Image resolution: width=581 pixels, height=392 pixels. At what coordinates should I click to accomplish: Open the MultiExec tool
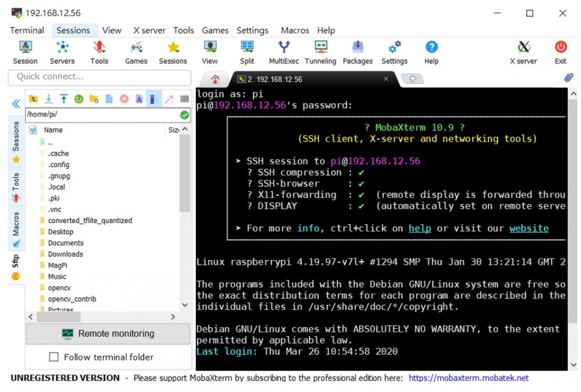[283, 52]
